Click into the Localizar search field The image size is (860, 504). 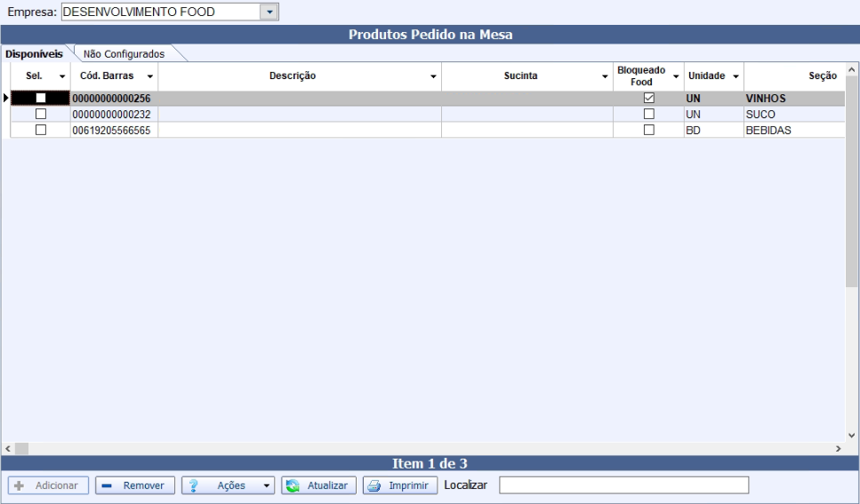coord(623,485)
